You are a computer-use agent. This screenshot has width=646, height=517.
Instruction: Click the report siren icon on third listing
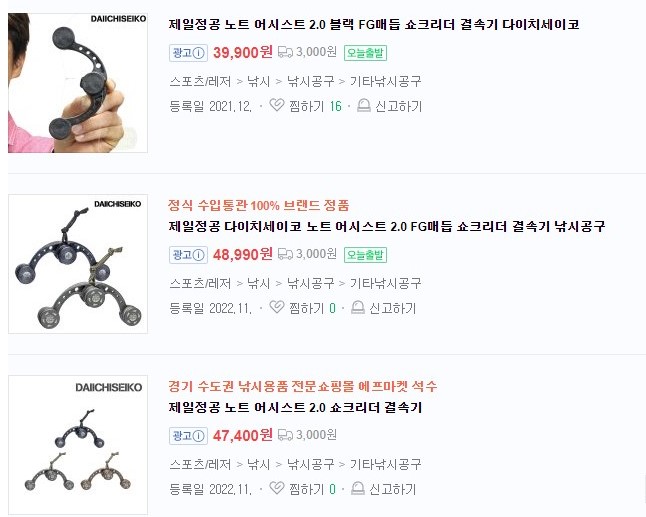coord(358,489)
